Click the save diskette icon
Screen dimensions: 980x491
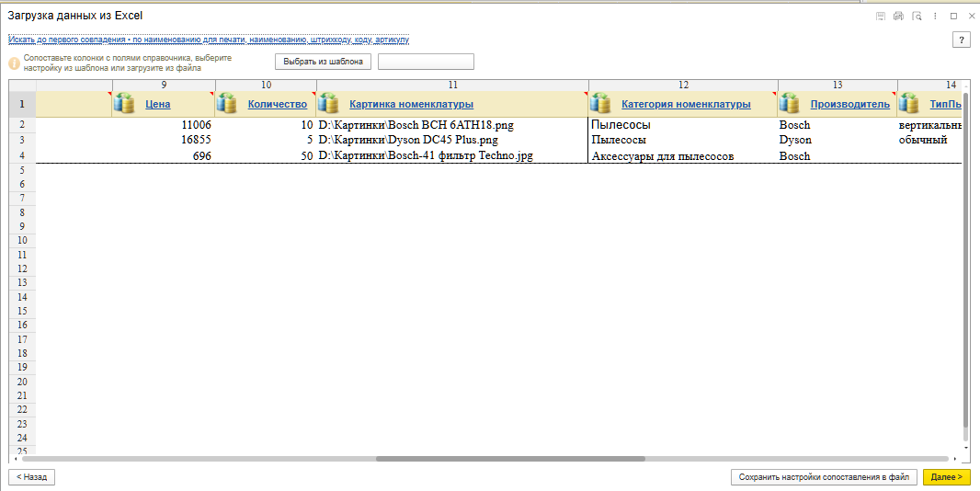tap(881, 17)
